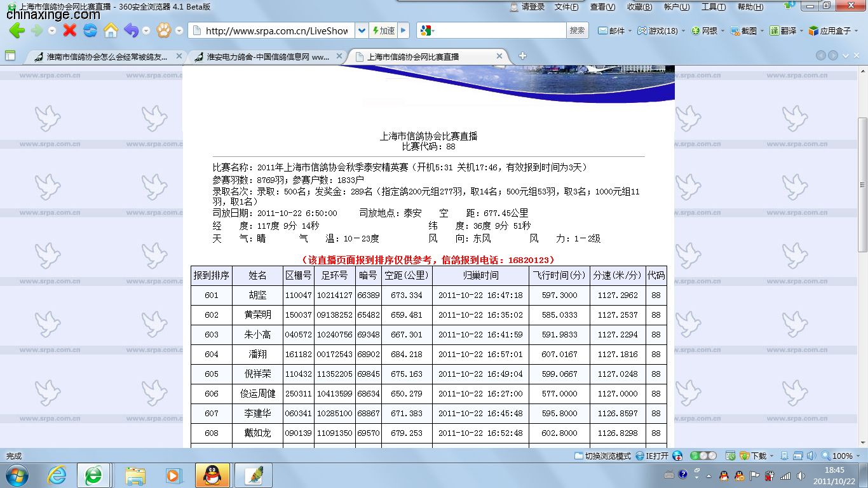This screenshot has height=488, width=868.
Task: Click the search input box
Action: tap(499, 30)
